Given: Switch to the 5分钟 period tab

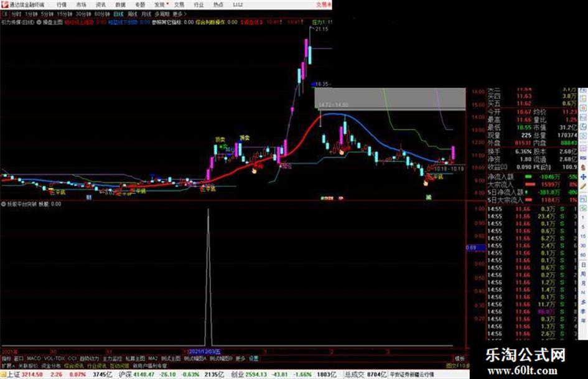Looking at the screenshot, I should click(x=47, y=14).
